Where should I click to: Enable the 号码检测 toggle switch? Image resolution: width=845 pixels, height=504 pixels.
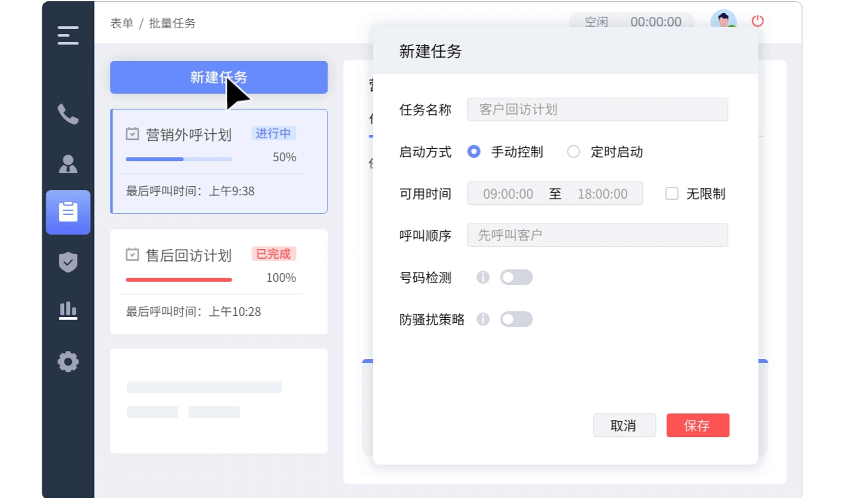click(x=516, y=277)
